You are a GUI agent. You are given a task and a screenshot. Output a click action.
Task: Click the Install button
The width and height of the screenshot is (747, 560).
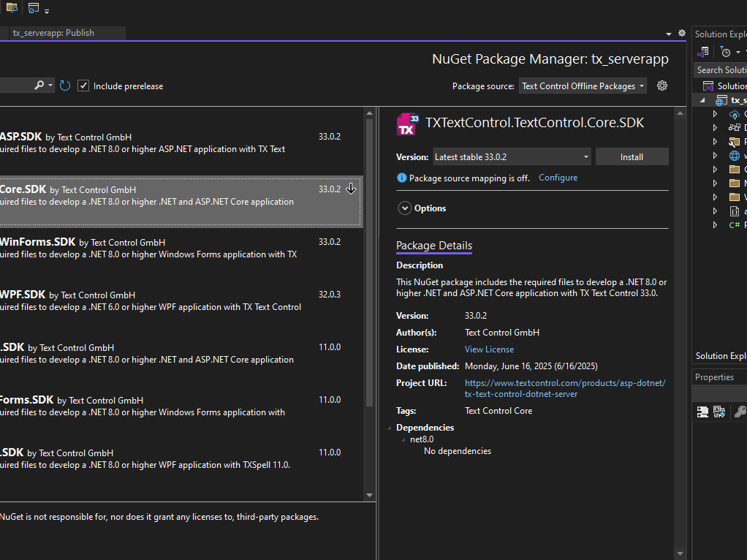(x=632, y=156)
